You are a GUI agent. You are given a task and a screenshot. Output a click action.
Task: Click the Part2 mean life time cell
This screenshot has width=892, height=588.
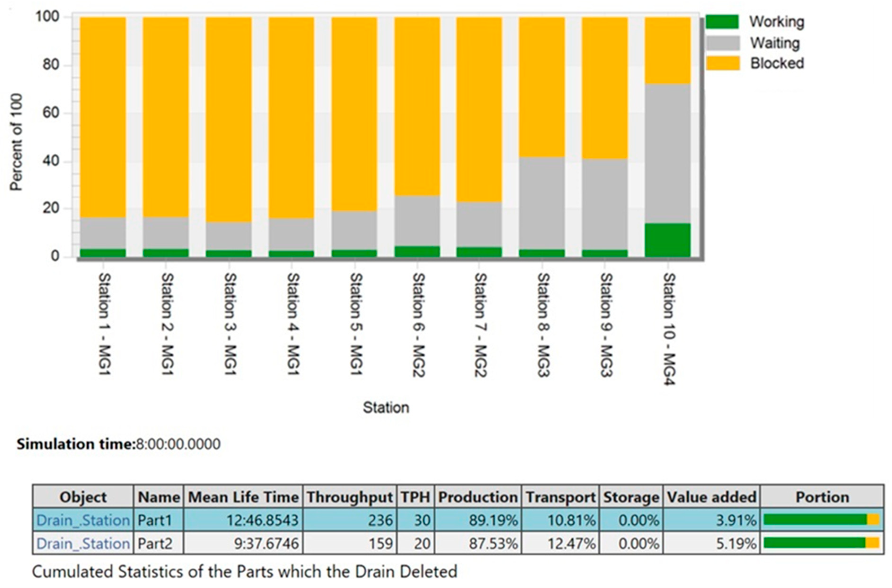pyautogui.click(x=243, y=543)
